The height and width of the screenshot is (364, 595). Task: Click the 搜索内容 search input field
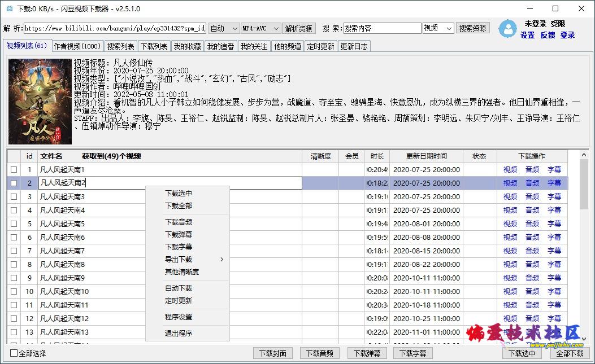[x=382, y=28]
